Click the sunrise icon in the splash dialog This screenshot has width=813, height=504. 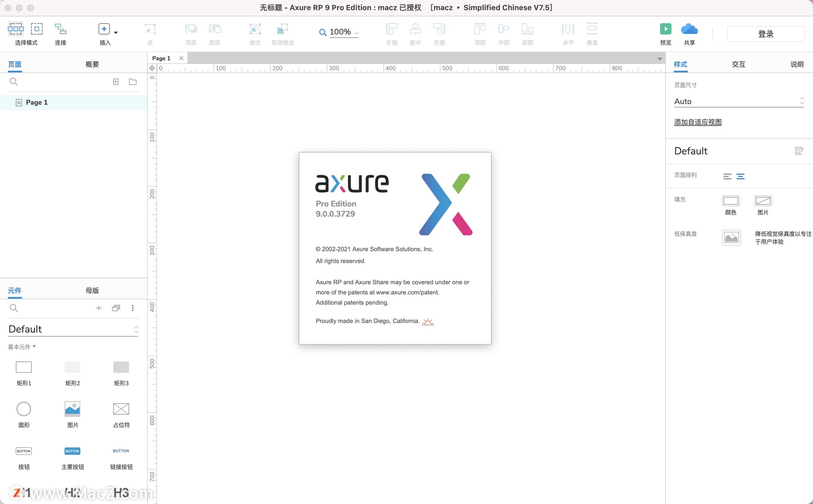click(x=428, y=322)
